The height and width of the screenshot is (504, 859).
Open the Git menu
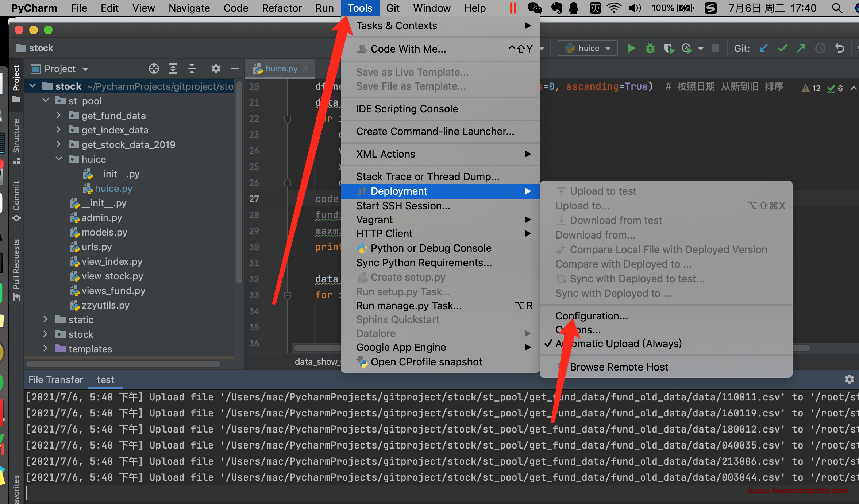tap(393, 8)
